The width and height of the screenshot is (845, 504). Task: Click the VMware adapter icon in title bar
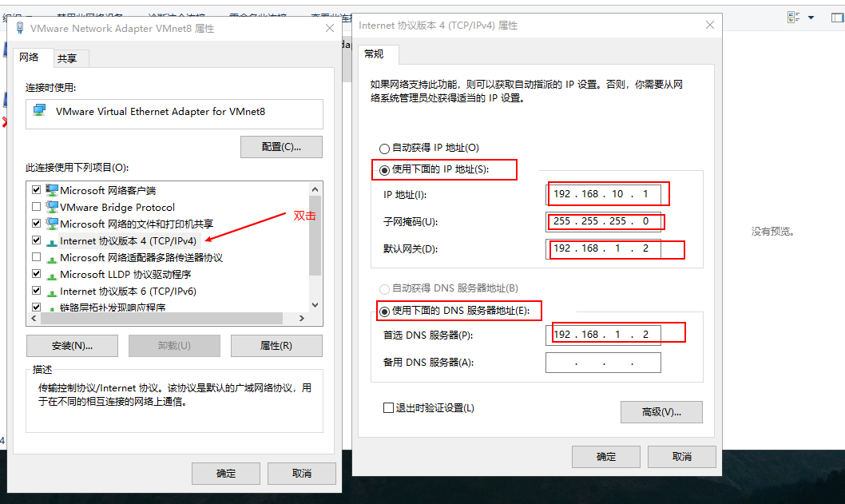tap(20, 28)
